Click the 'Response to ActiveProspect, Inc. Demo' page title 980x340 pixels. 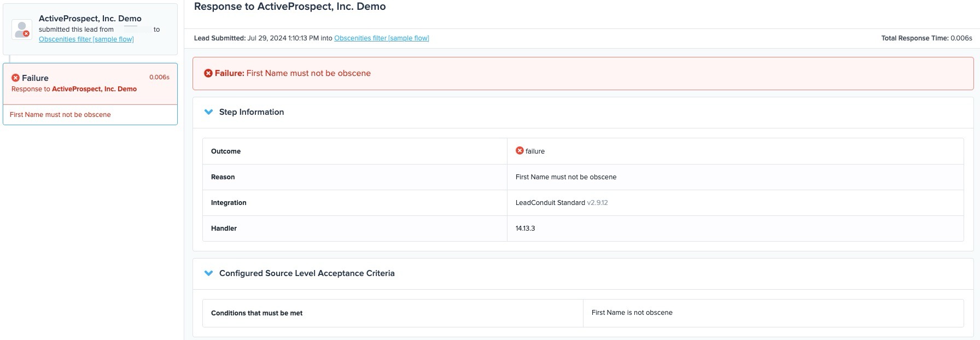pos(290,7)
